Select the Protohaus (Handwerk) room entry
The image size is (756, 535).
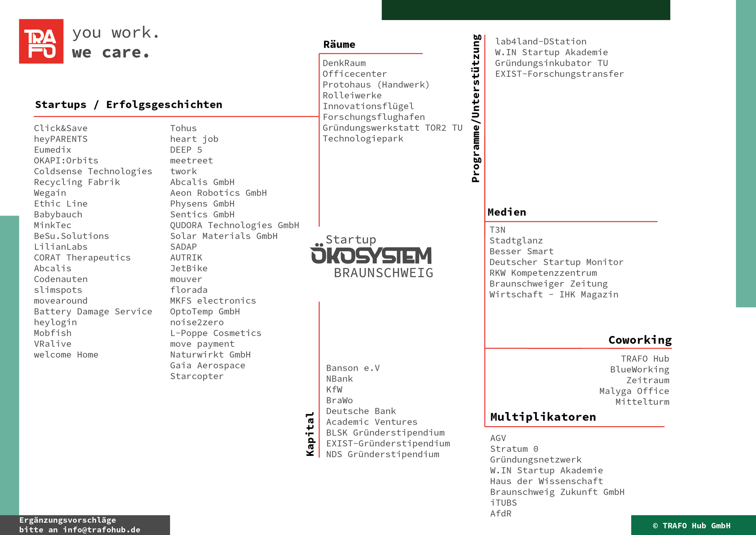point(376,85)
